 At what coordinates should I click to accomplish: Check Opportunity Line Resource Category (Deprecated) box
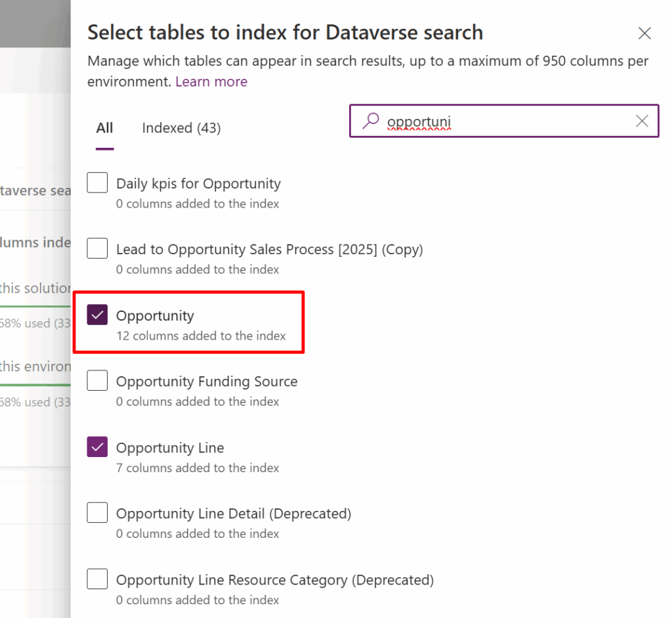click(97, 579)
